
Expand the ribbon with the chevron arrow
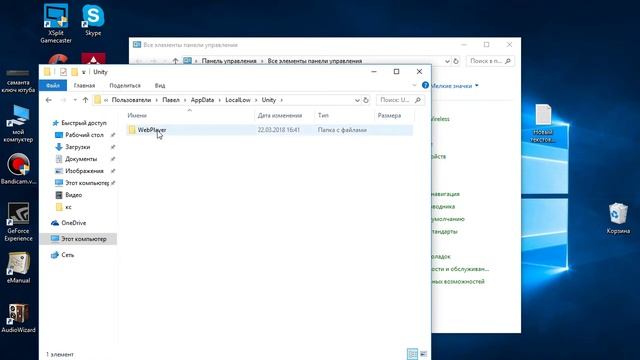(414, 85)
